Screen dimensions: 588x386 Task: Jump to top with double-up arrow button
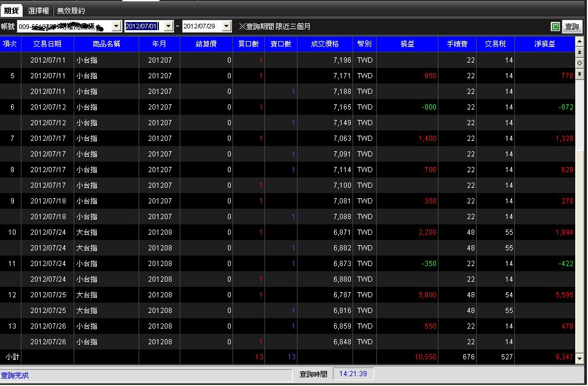[x=579, y=52]
